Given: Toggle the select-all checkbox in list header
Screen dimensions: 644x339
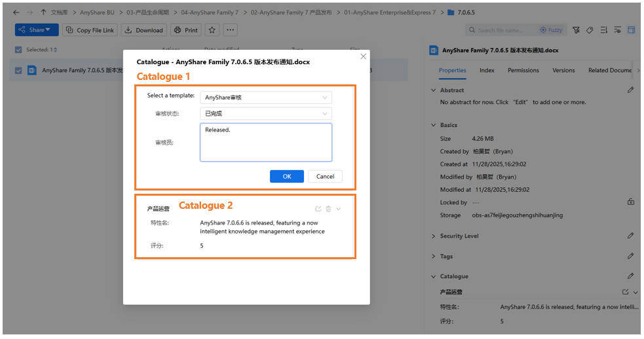Looking at the screenshot, I should click(18, 50).
